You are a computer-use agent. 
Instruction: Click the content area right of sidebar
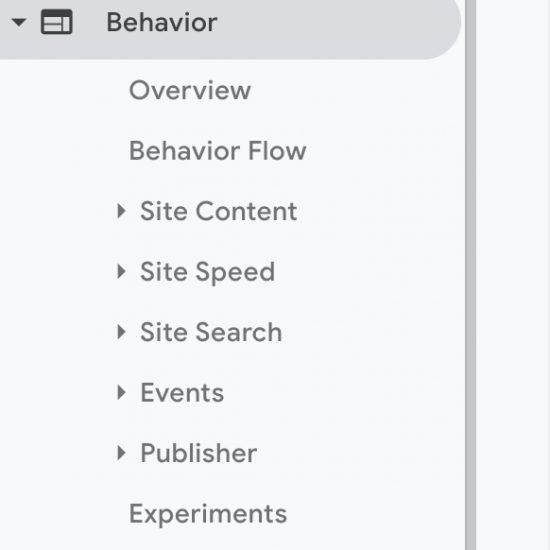click(x=513, y=275)
